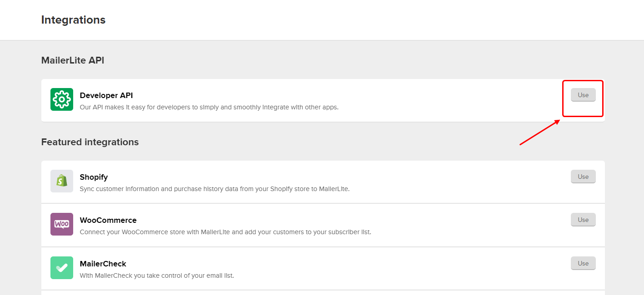The image size is (644, 295).
Task: Select the MailerCheck integration title
Action: [x=103, y=264]
